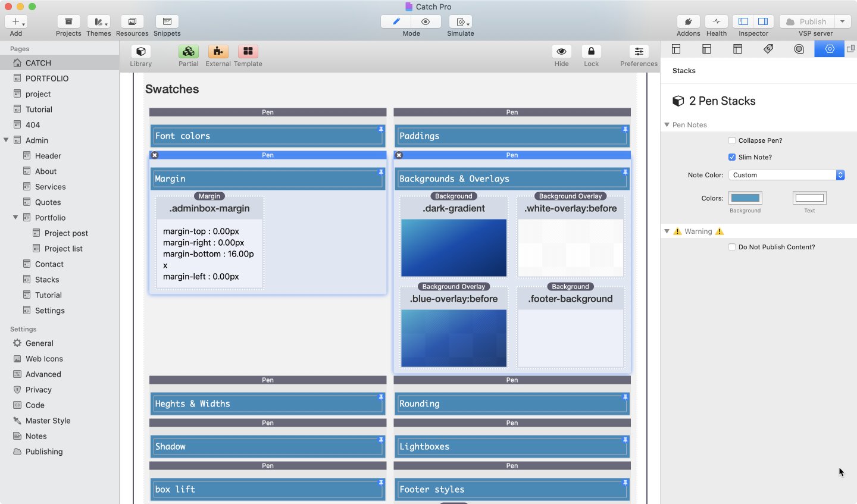Open Master Style settings
The image size is (857, 504).
[48, 421]
